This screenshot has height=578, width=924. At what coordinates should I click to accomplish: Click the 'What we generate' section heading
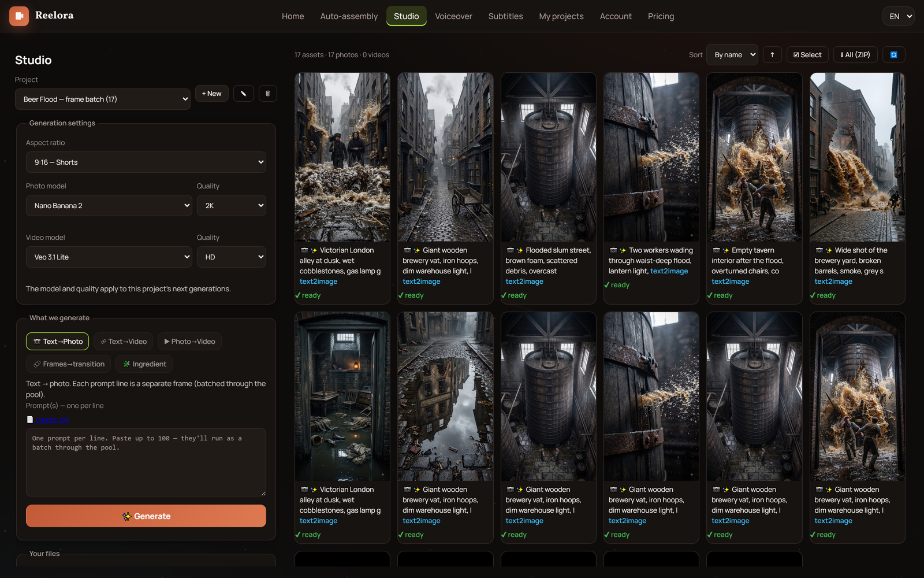(59, 318)
